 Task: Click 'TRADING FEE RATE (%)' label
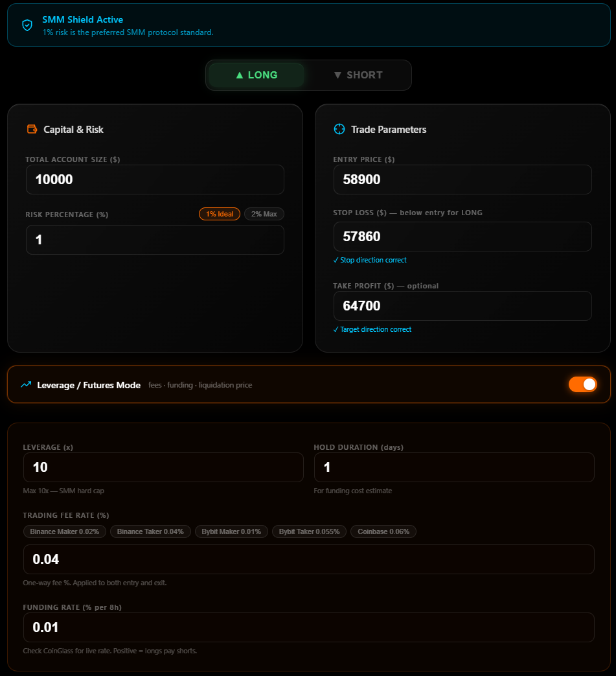tap(66, 516)
